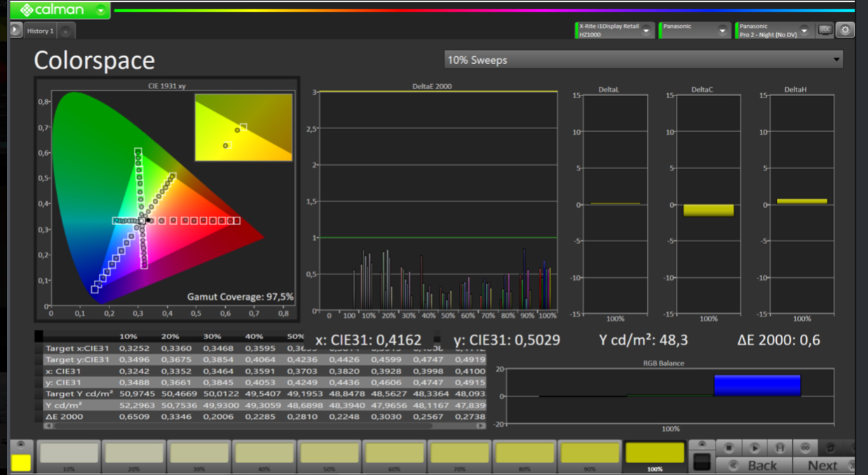868x475 pixels.
Task: Open the Panasonic Pro 2 - Night display dropdown
Action: pyautogui.click(x=804, y=30)
